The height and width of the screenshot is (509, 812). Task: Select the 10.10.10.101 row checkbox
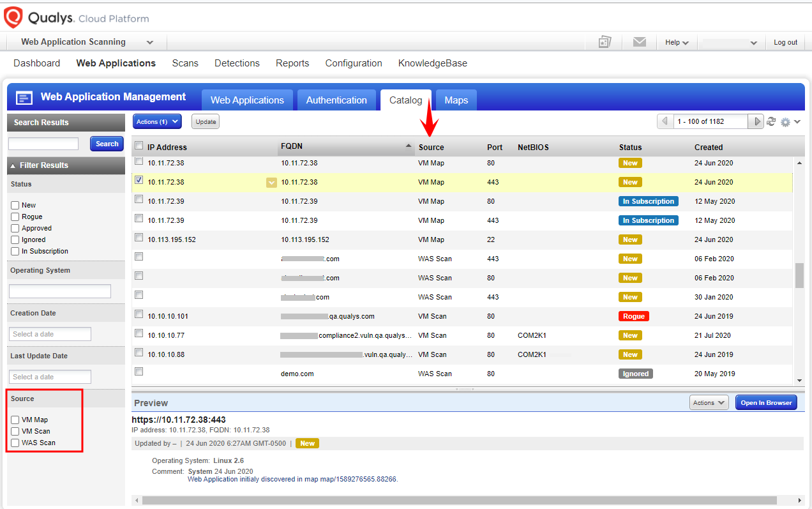click(x=139, y=314)
